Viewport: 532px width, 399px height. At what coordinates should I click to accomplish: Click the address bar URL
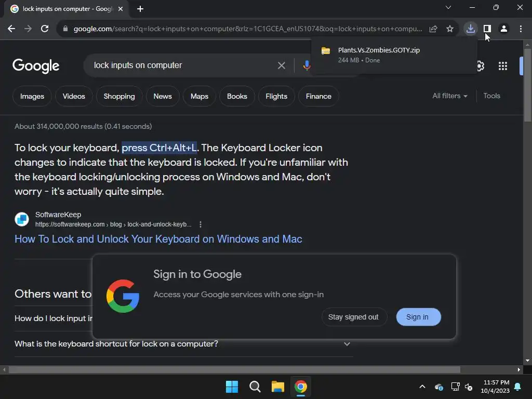[248, 29]
